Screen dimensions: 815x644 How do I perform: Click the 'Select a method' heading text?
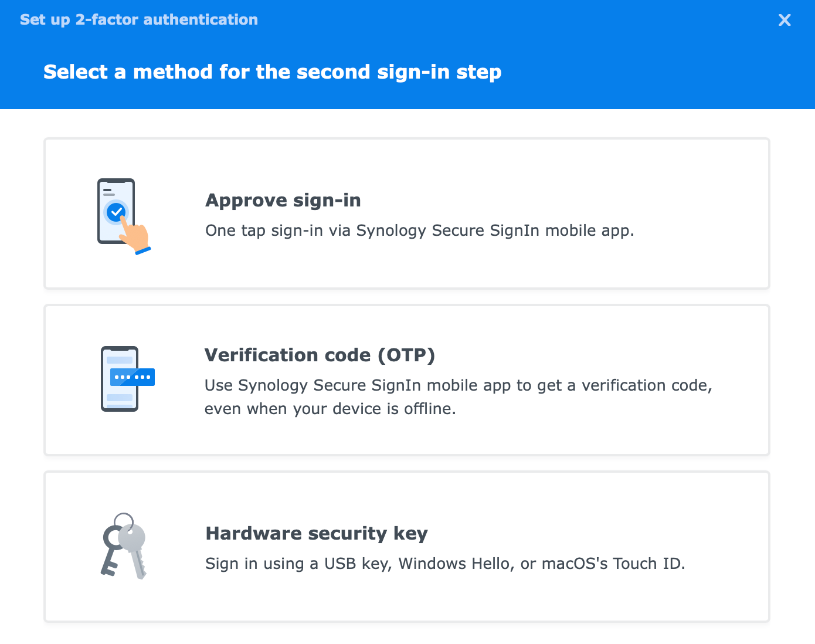click(x=272, y=72)
